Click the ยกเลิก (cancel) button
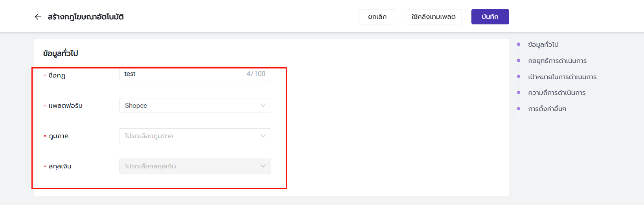The image size is (644, 205). click(x=377, y=17)
